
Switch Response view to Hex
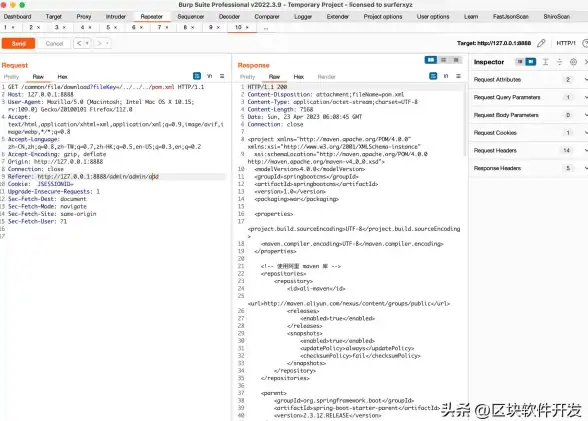(x=298, y=76)
